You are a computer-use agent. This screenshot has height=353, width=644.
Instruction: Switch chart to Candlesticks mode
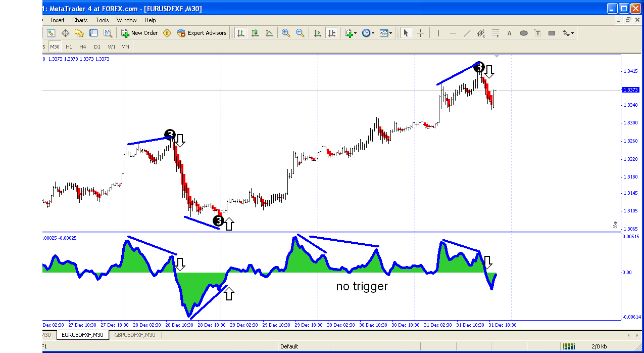tap(255, 33)
